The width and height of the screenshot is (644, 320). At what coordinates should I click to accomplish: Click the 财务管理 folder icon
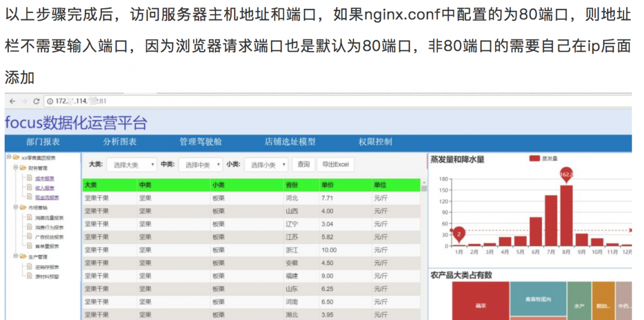pos(23,168)
